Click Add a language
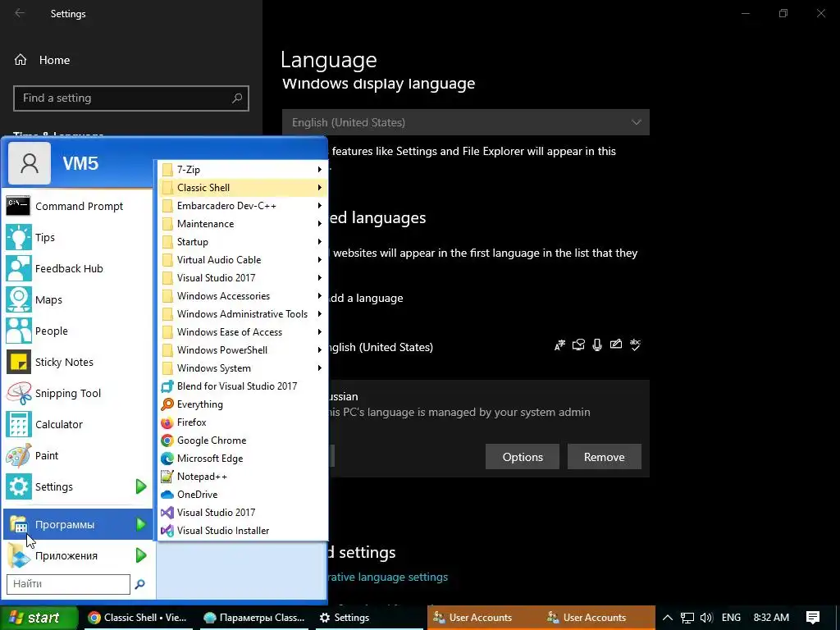This screenshot has height=630, width=840. tap(366, 298)
